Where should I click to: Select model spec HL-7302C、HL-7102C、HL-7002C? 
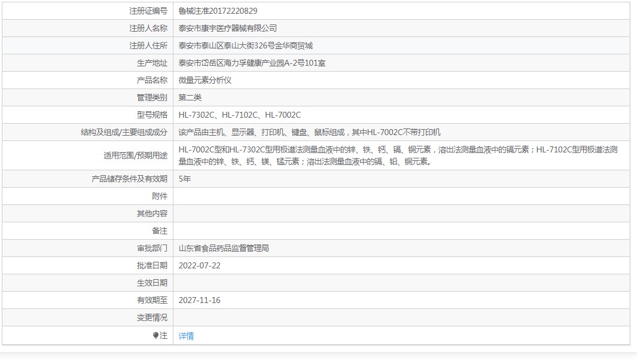(240, 115)
